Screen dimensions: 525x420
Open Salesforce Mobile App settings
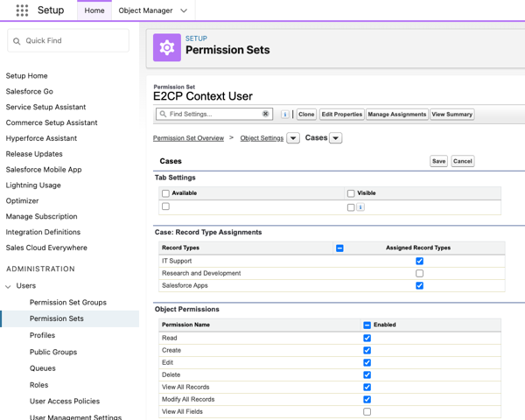pos(44,170)
